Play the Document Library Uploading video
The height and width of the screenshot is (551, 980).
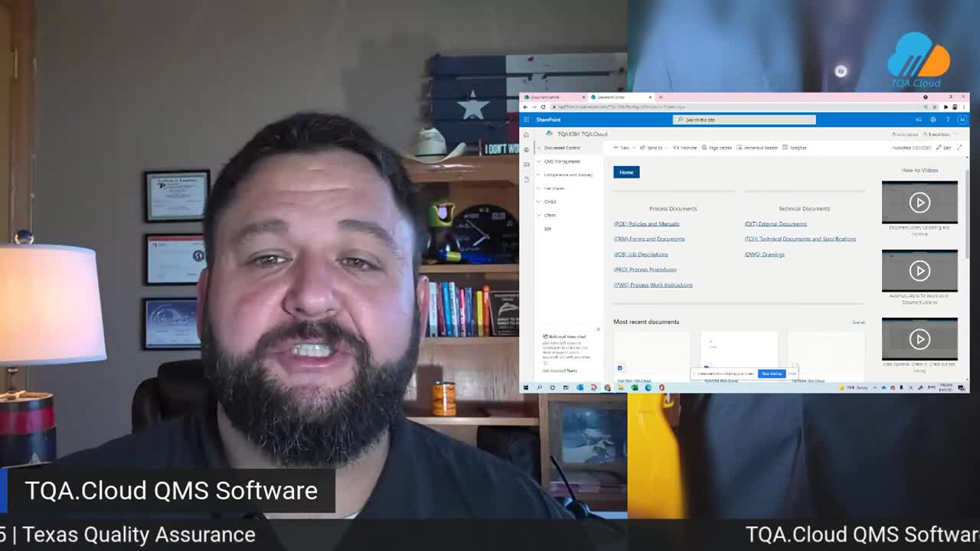pyautogui.click(x=920, y=202)
